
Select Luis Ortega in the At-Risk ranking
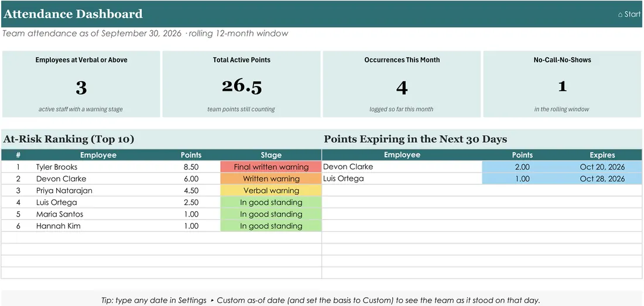pos(56,202)
